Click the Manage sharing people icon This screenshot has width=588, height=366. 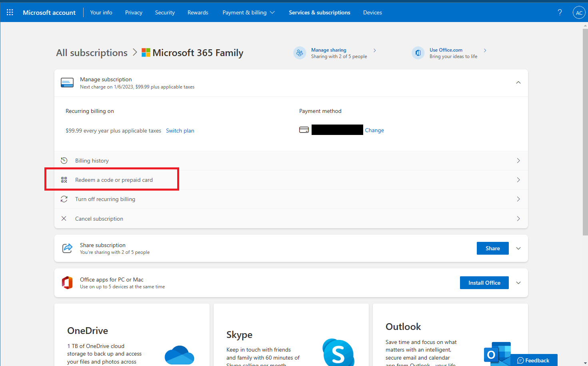[x=300, y=53]
